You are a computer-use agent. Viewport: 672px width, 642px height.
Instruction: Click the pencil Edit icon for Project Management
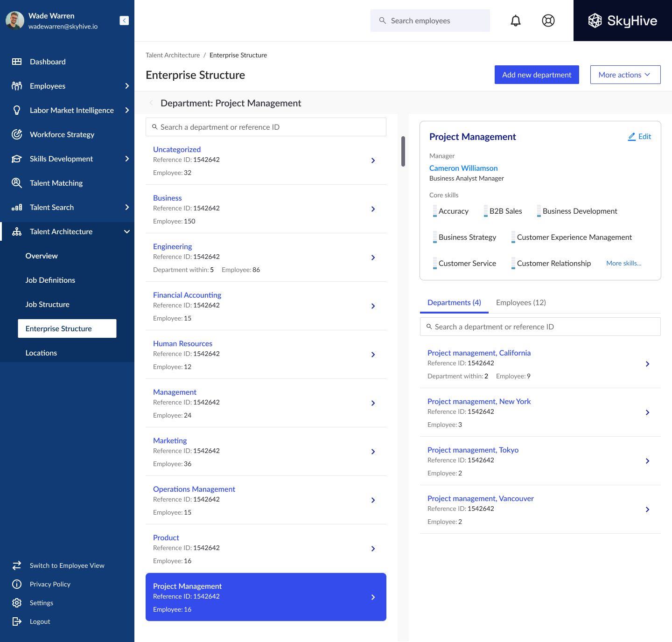632,137
